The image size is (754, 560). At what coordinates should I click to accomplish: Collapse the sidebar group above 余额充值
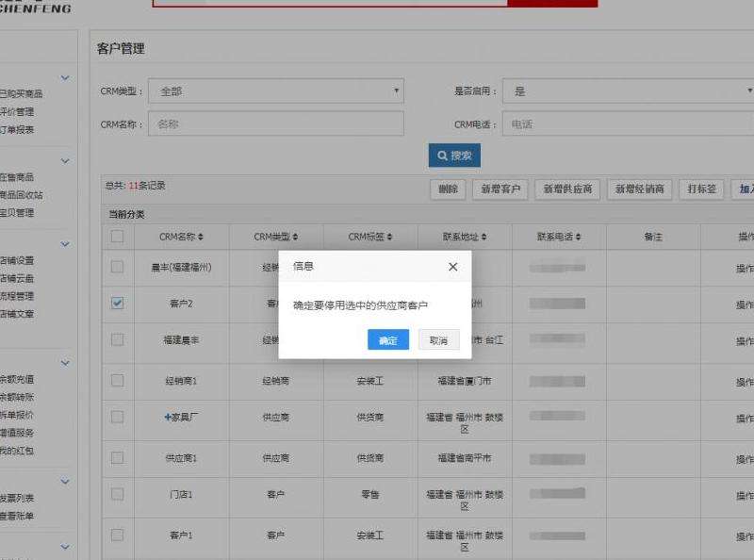click(x=65, y=363)
